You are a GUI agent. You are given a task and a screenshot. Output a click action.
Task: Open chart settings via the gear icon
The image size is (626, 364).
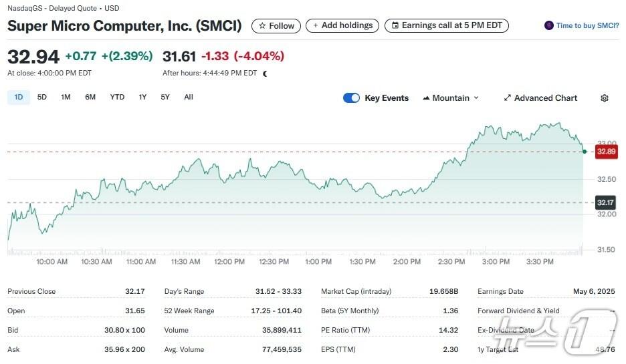[x=605, y=98]
